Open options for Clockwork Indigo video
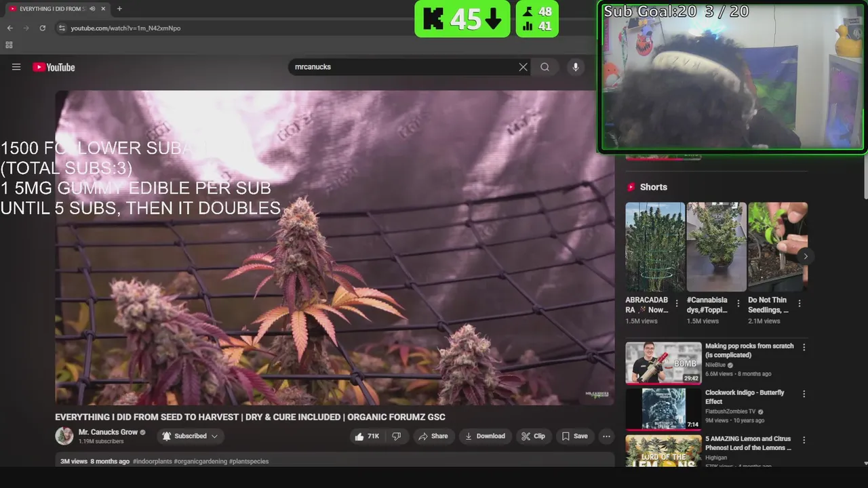Image resolution: width=868 pixels, height=488 pixels. (x=804, y=394)
